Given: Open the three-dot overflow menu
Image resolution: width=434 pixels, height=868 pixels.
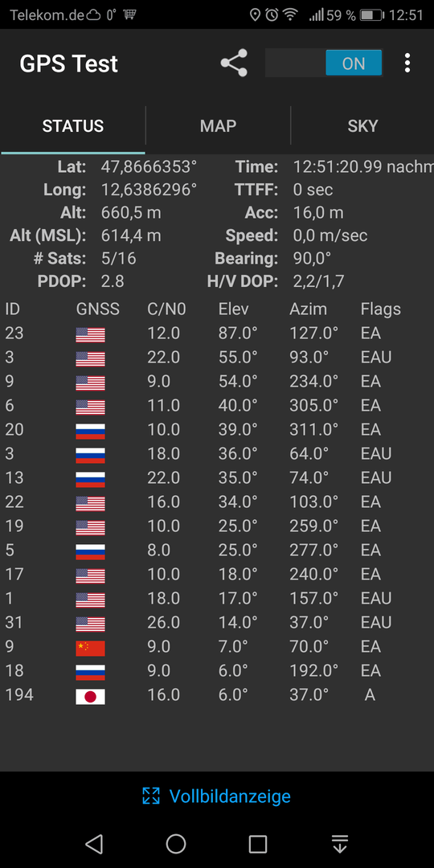Looking at the screenshot, I should pyautogui.click(x=407, y=63).
